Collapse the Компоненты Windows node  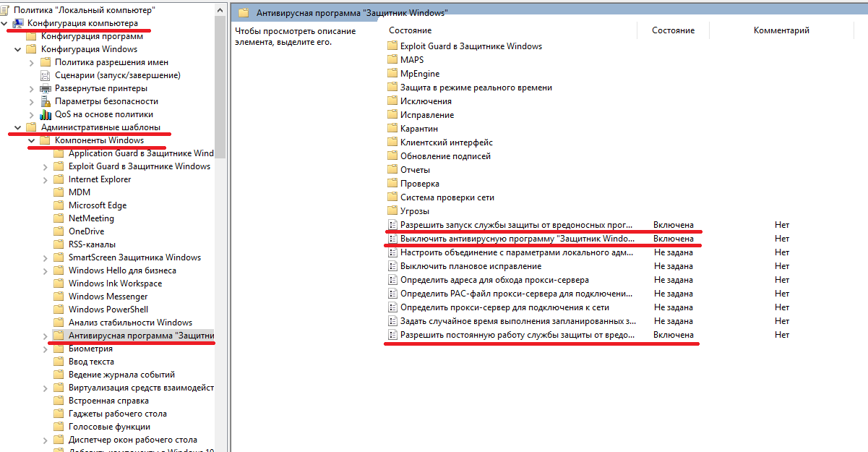[32, 140]
